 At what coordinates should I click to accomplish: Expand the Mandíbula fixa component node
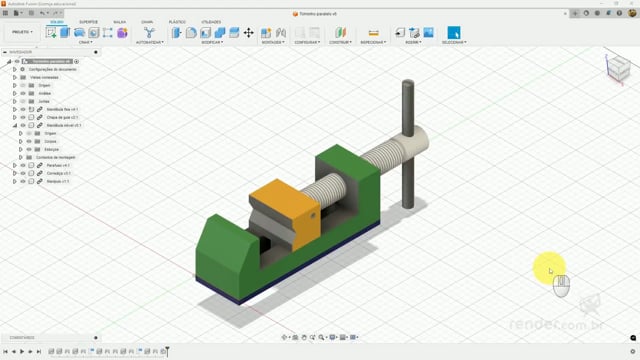15,109
